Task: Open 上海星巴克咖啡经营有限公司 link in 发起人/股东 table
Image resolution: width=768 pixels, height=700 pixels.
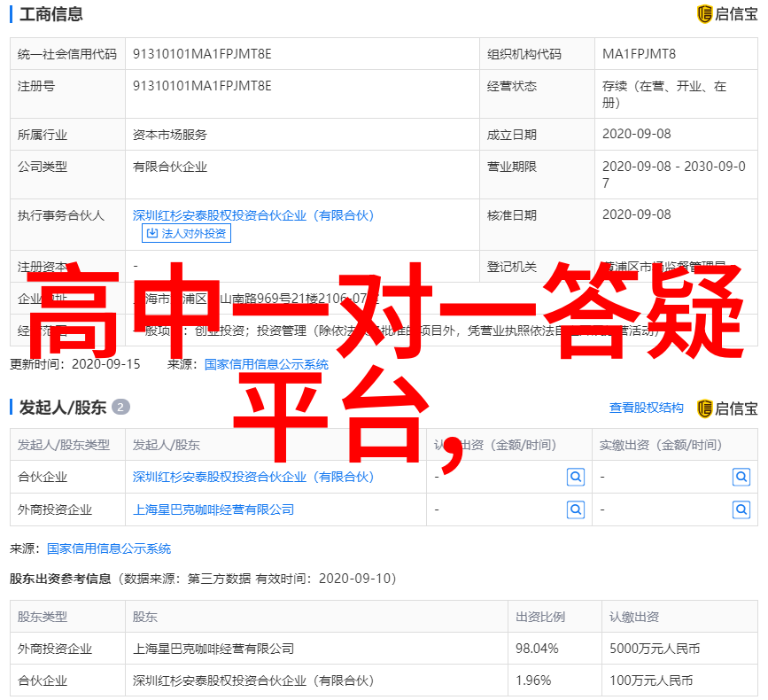Action: pos(213,509)
